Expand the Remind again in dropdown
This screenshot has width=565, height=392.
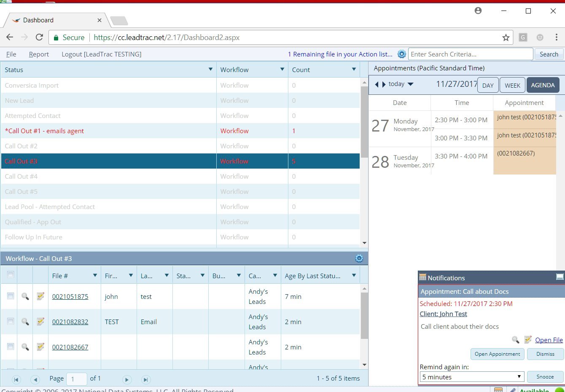pyautogui.click(x=472, y=377)
